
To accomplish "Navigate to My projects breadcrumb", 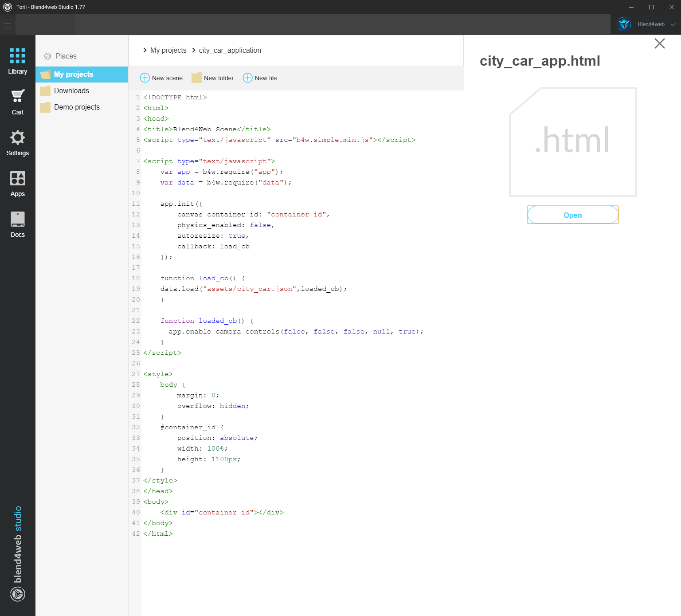I will tap(168, 51).
